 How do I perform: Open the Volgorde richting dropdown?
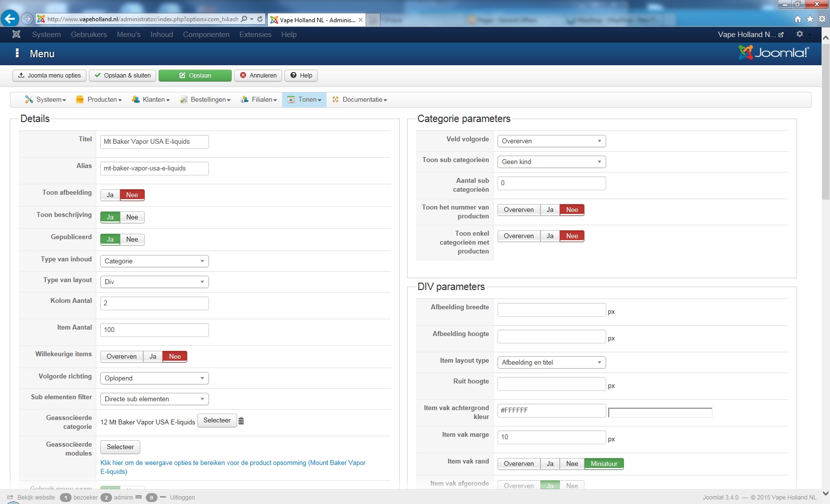coord(155,378)
